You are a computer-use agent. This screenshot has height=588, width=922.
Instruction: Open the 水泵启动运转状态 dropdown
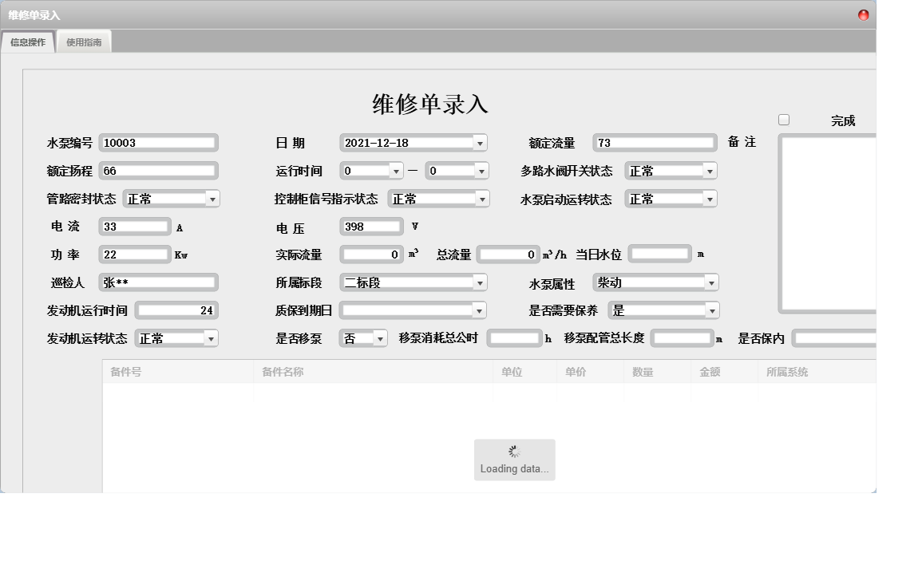point(711,198)
